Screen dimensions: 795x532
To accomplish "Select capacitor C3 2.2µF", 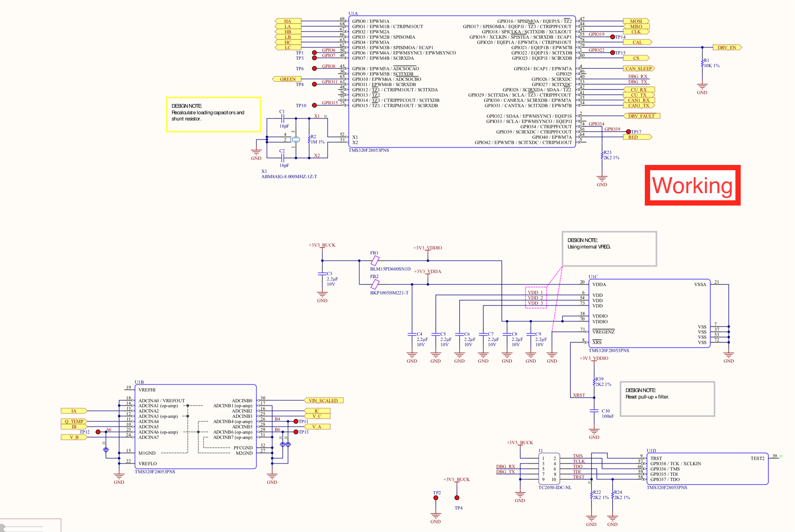I will (x=322, y=274).
